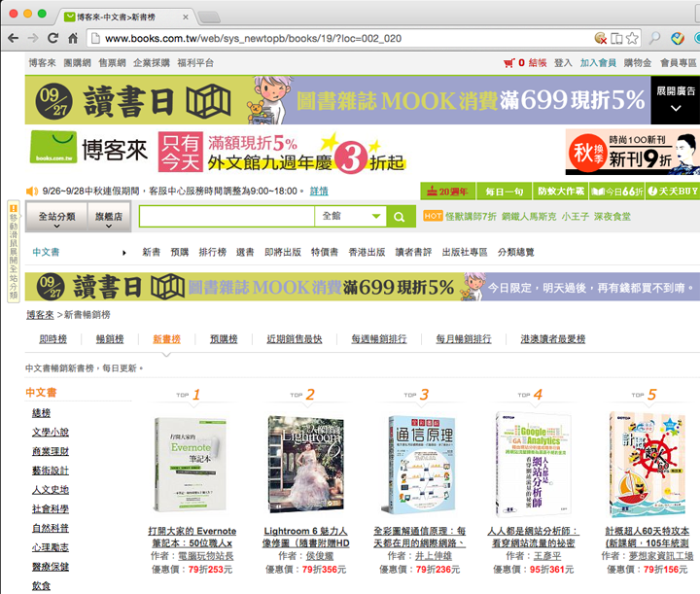Screen dimensions: 700x594
Task: Select the 即時榜 ranking tab
Action: coord(53,339)
